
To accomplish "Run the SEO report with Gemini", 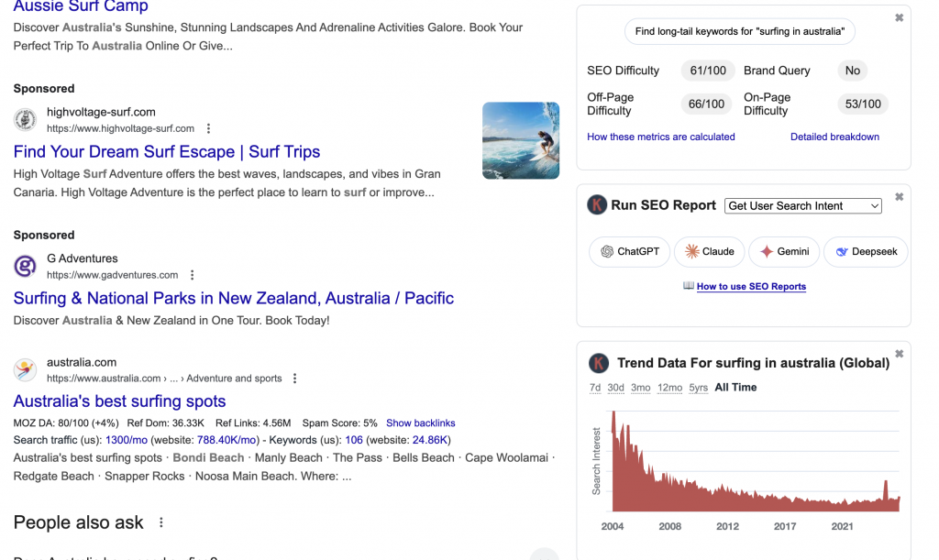I will [784, 251].
